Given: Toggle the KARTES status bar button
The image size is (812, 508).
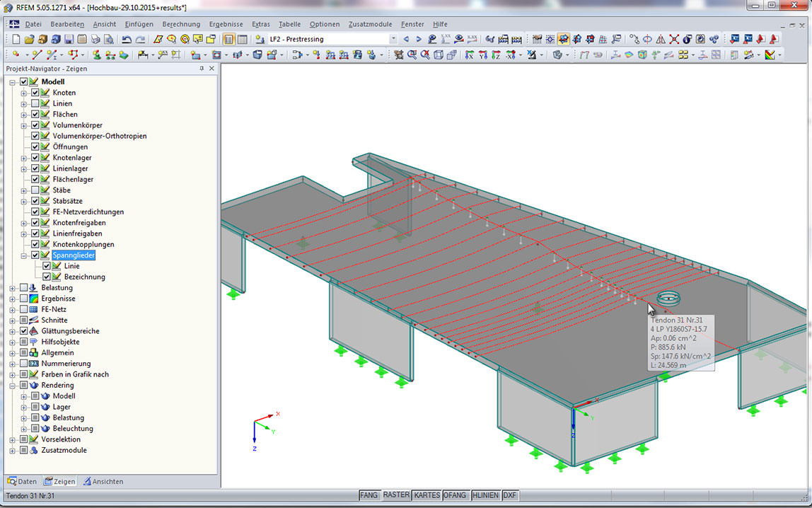Looking at the screenshot, I should (x=427, y=495).
